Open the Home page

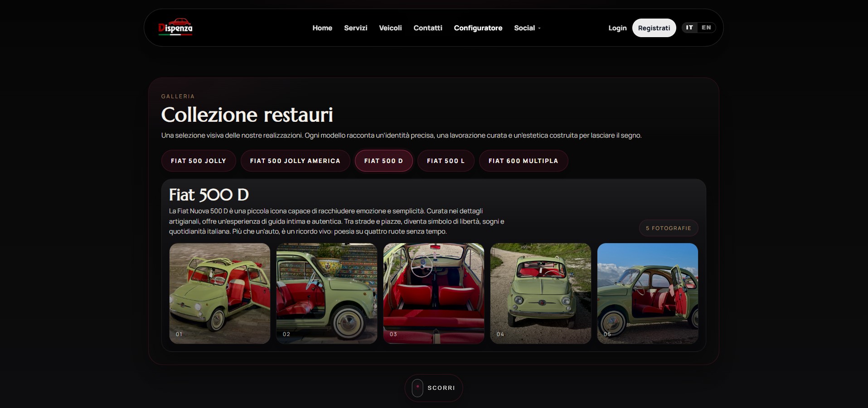click(322, 28)
